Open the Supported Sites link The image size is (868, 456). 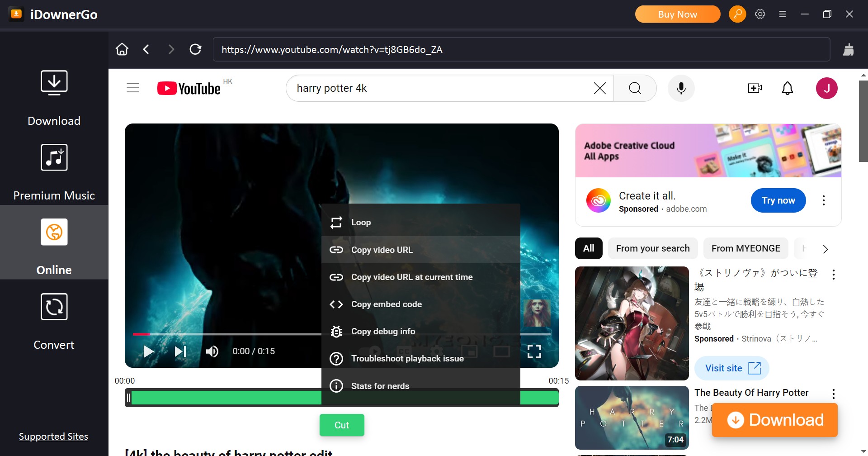coord(53,437)
